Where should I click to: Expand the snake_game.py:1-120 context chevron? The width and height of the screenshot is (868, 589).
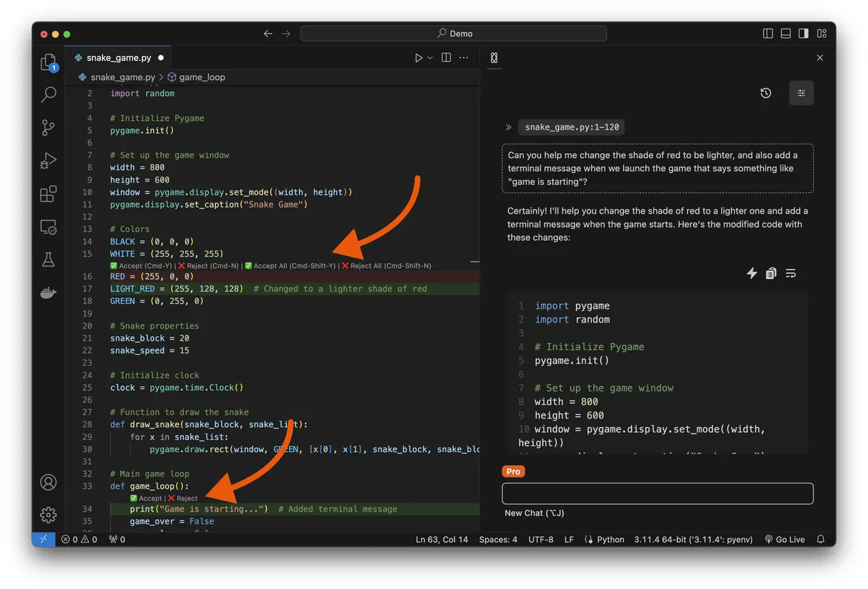(x=509, y=127)
